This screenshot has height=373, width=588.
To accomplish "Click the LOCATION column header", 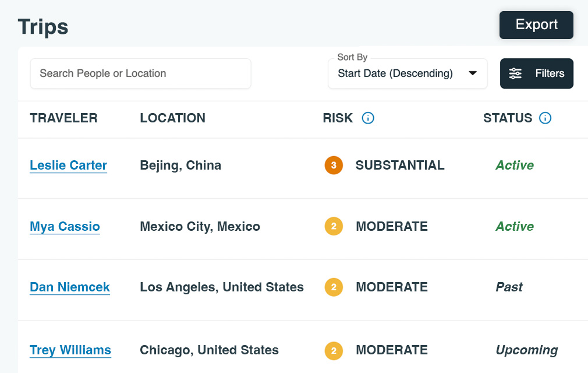I will click(x=172, y=118).
